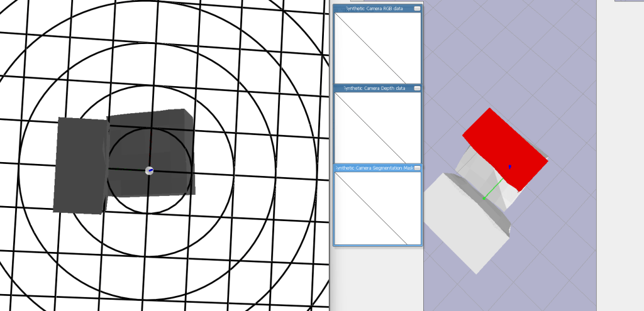This screenshot has width=644, height=311.
Task: Click the RGB data camera preview image
Action: tap(377, 47)
